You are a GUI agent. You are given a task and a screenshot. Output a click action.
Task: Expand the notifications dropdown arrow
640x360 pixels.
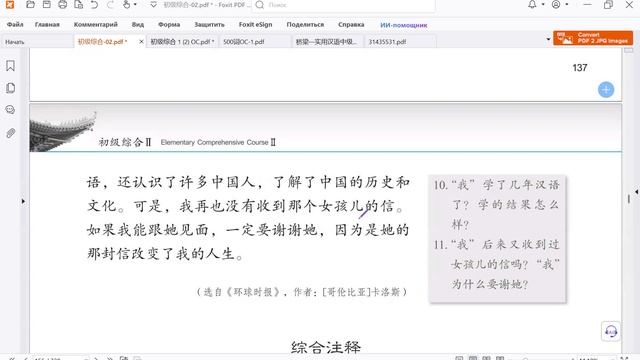coord(543,4)
